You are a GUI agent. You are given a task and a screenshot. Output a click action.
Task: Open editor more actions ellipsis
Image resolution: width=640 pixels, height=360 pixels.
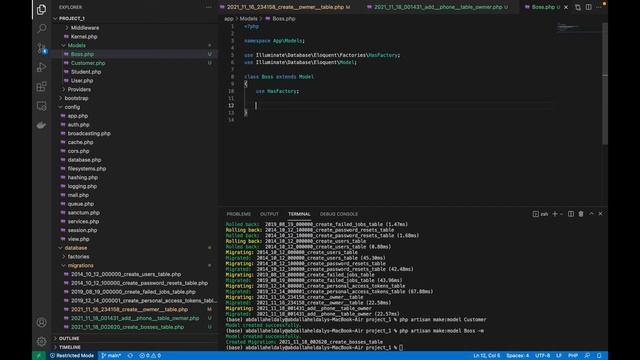click(599, 7)
